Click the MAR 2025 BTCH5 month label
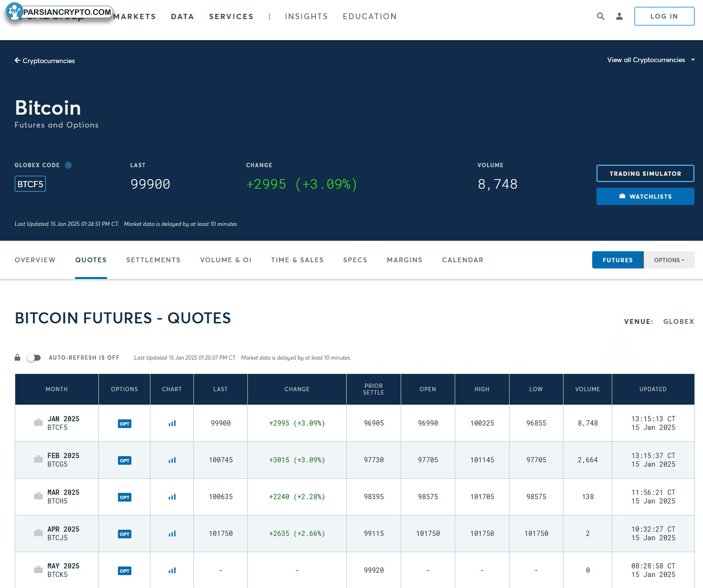The height and width of the screenshot is (588, 703). 64,497
